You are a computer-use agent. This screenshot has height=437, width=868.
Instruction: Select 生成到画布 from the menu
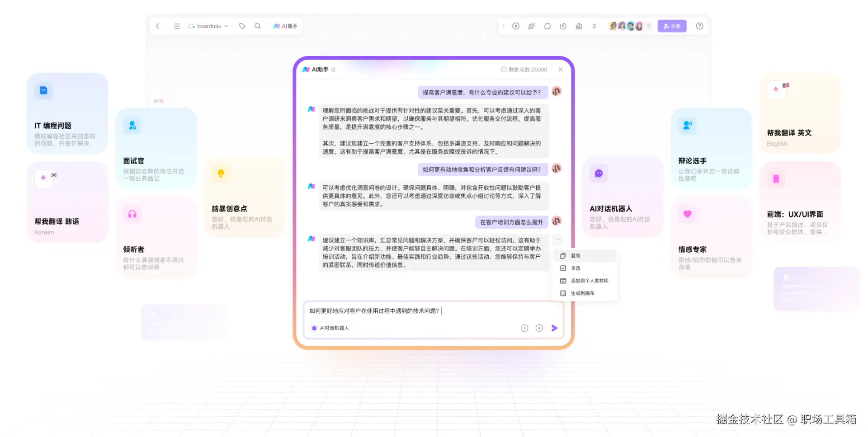584,293
